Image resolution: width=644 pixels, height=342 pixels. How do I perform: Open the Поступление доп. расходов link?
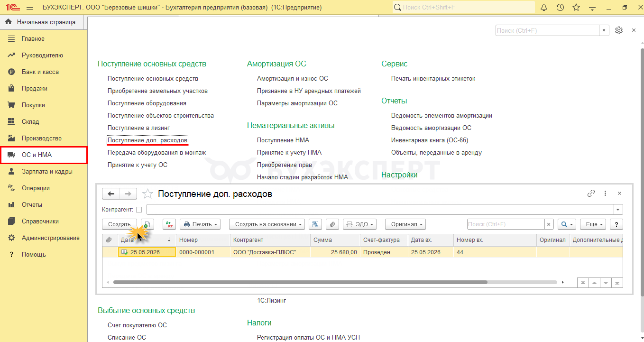click(x=147, y=140)
